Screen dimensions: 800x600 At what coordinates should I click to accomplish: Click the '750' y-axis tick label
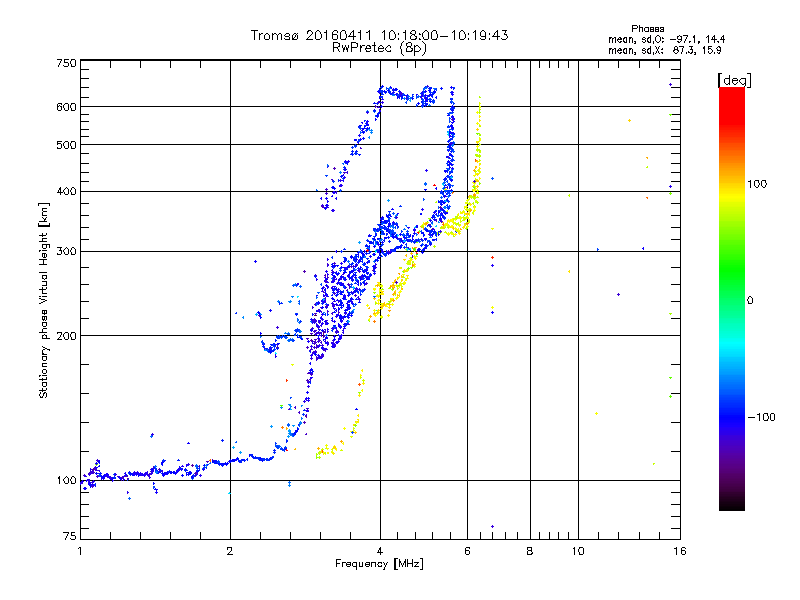pyautogui.click(x=67, y=63)
